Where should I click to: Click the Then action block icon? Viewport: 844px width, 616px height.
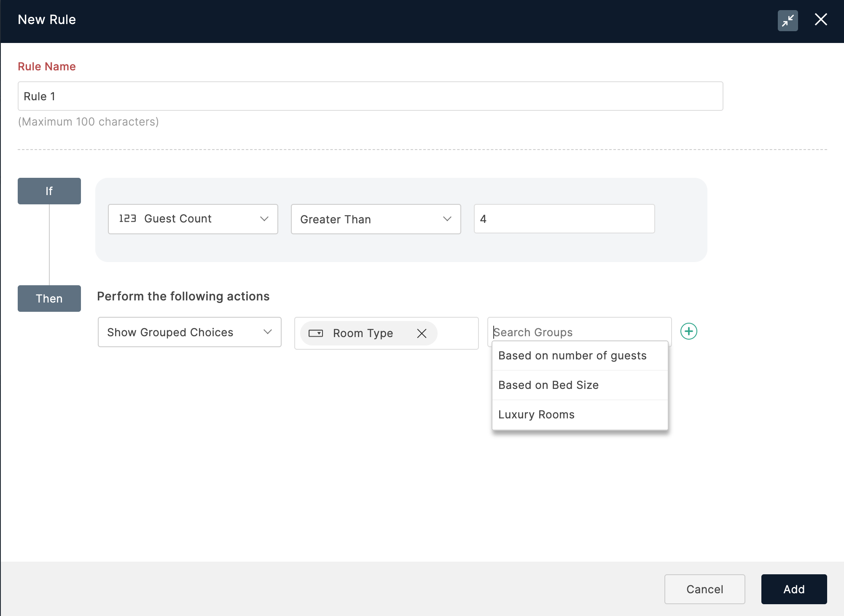49,298
